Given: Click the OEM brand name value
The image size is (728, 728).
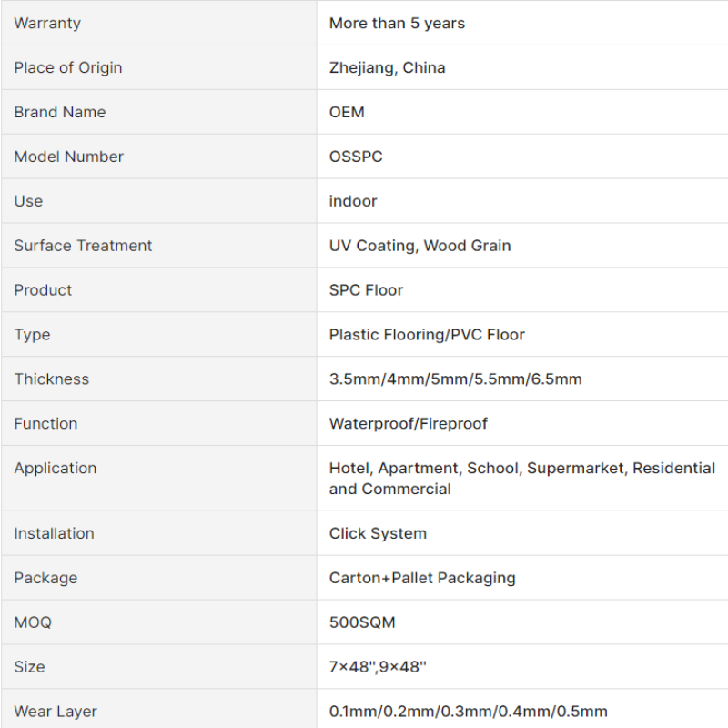Looking at the screenshot, I should click(347, 112).
